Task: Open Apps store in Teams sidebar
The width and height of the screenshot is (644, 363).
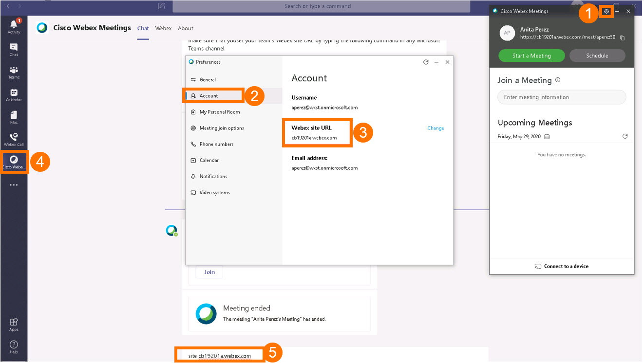Action: tap(14, 325)
